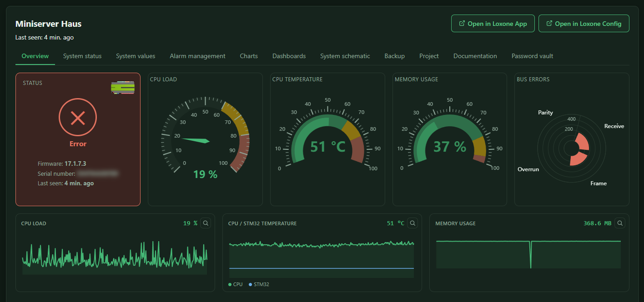Click the 19 % header value of CPU Load chart
Image resolution: width=644 pixels, height=302 pixels.
click(x=190, y=223)
